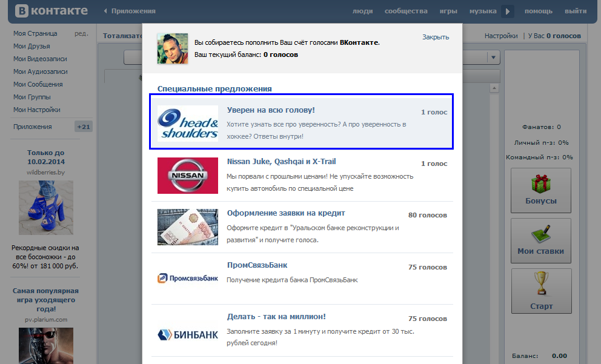Open the Nissan logo offer image

[x=188, y=176]
